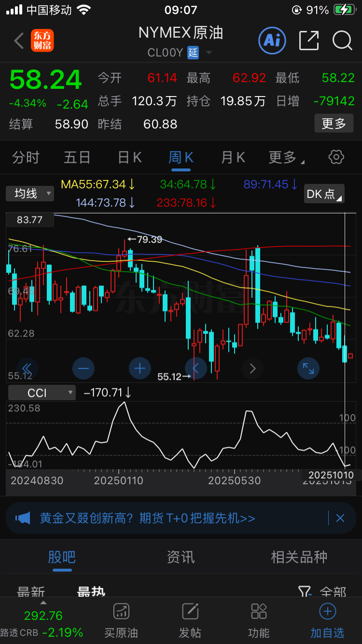Open the filter 全部 funnel icon
This screenshot has height=644, width=362.
pyautogui.click(x=304, y=592)
